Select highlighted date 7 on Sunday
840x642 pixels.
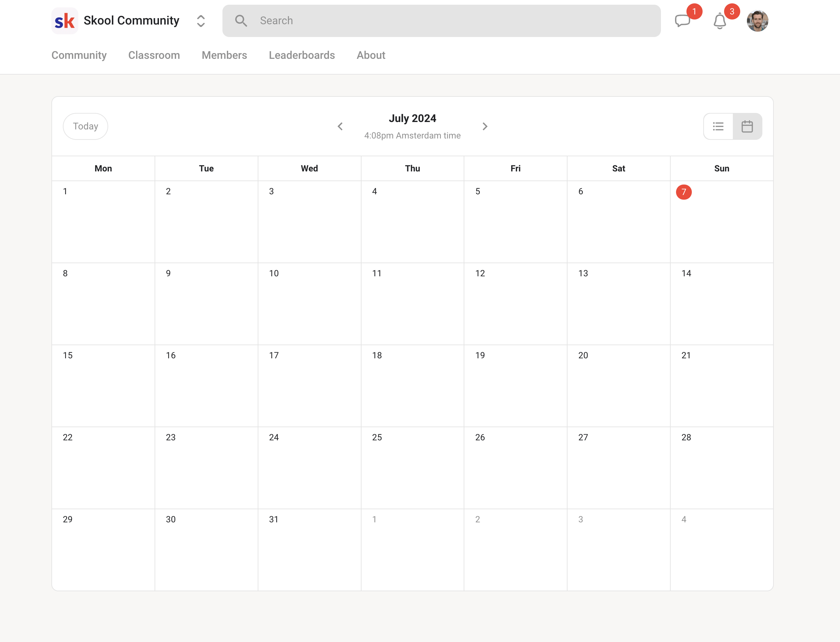(x=683, y=192)
